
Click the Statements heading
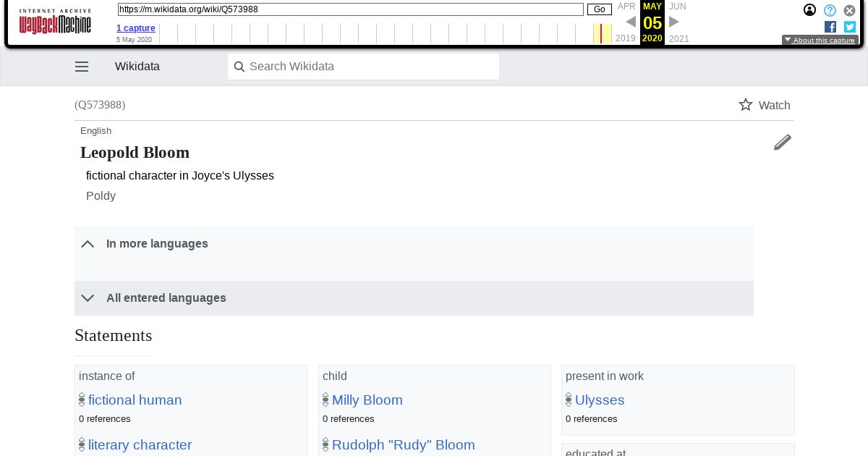point(114,336)
